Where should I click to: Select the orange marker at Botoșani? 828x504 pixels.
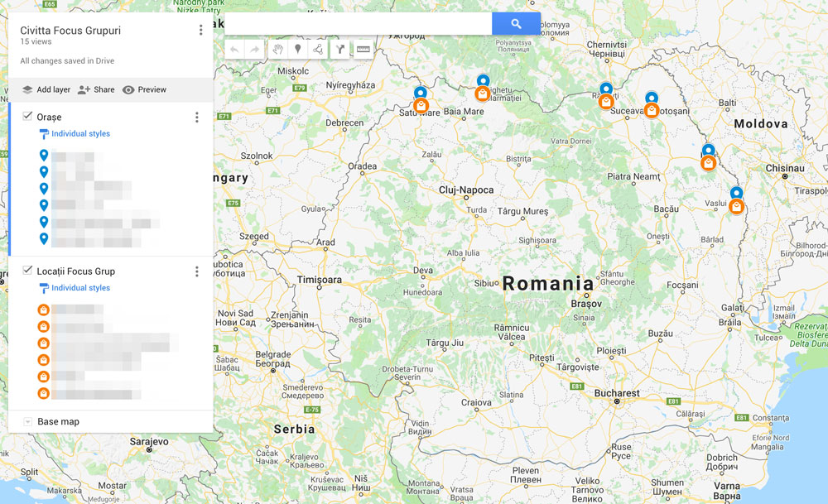[x=652, y=110]
